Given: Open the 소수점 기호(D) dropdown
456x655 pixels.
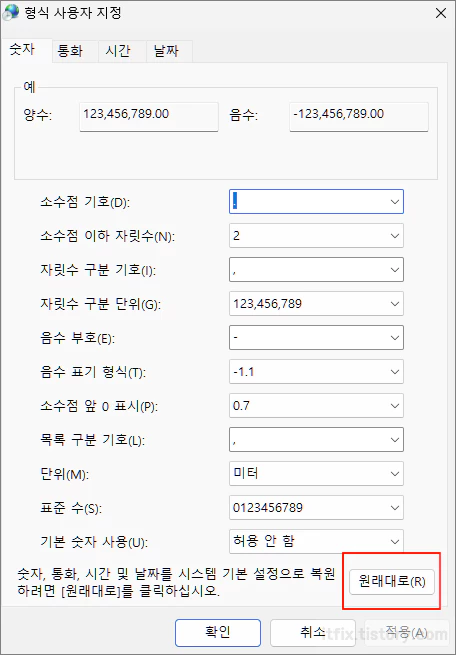Looking at the screenshot, I should (x=316, y=202).
